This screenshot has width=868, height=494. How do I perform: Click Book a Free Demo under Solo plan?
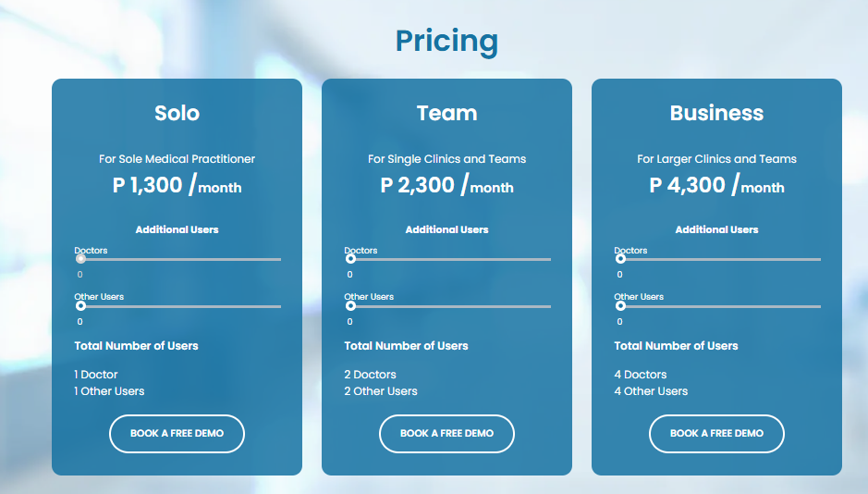coord(177,434)
